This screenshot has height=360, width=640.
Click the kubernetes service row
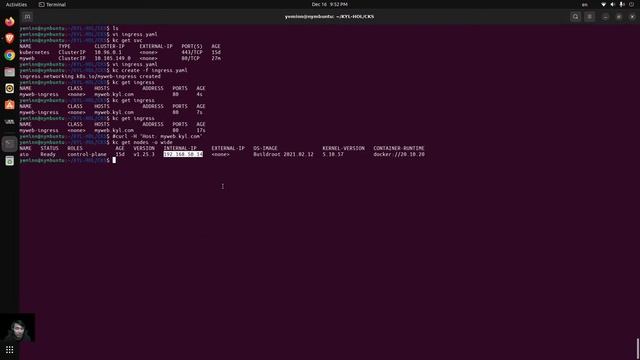tap(120, 52)
